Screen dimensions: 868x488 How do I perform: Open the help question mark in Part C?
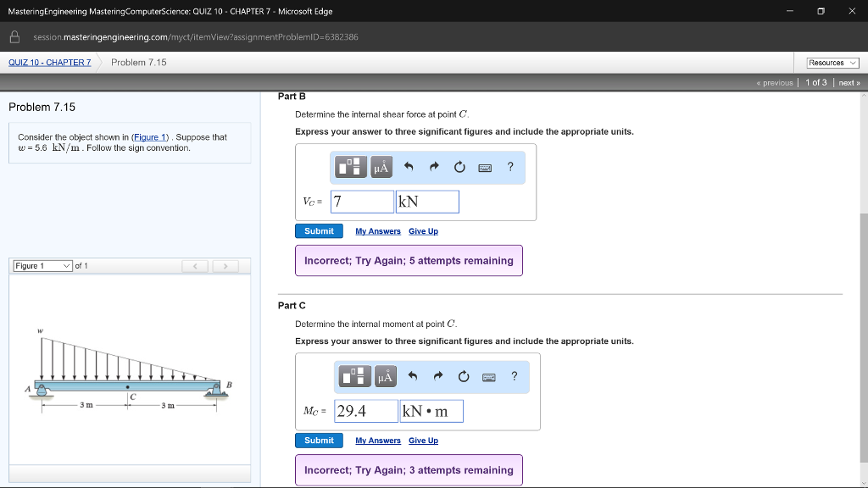(x=514, y=377)
